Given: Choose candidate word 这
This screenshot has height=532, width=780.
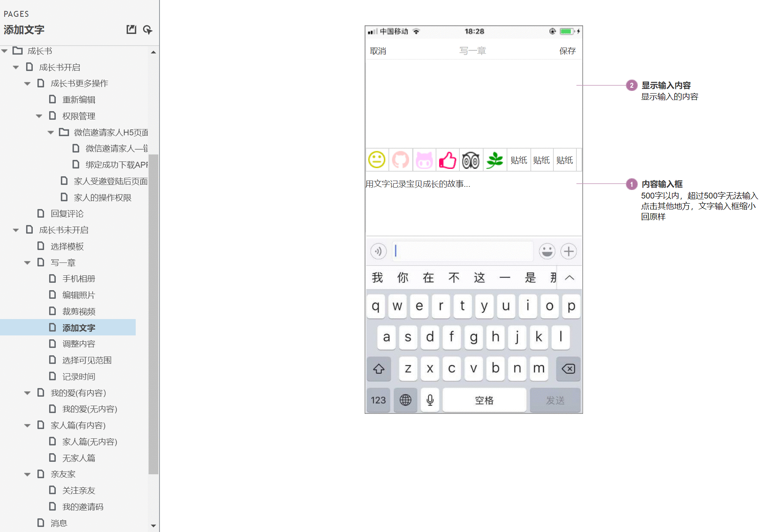Looking at the screenshot, I should tap(479, 278).
